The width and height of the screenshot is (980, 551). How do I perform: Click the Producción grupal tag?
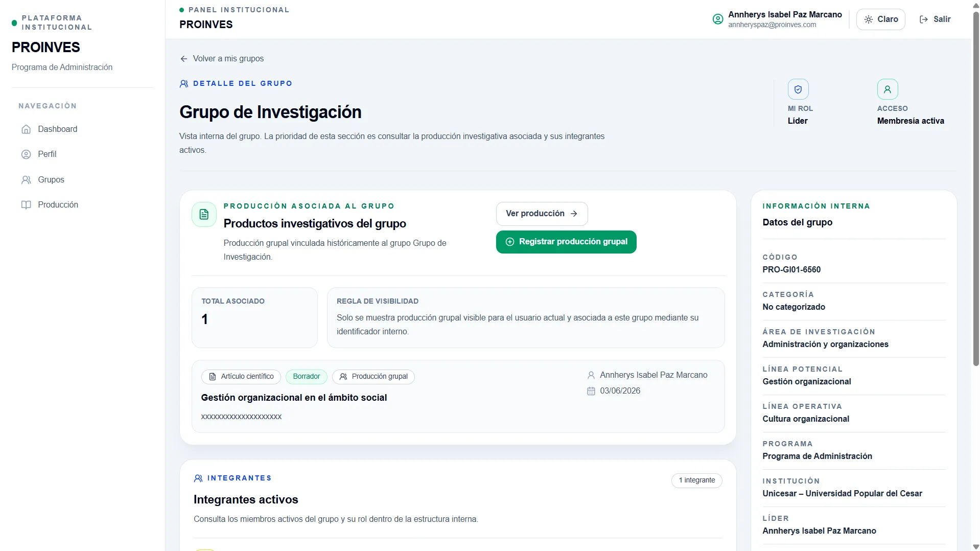374,377
